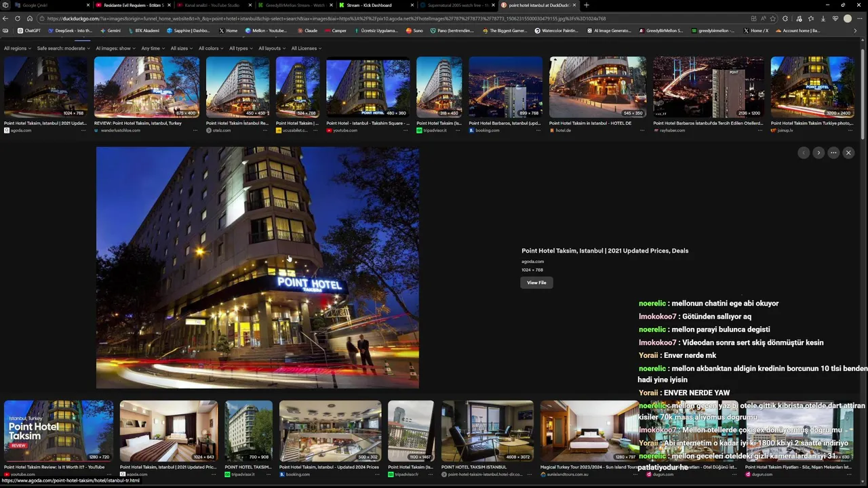Expand the All types filter
The width and height of the screenshot is (868, 488).
[x=241, y=48]
